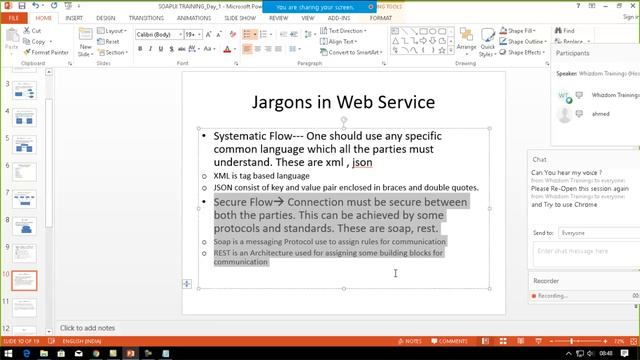Clear all formatting with the eraser icon
This screenshot has width=640, height=360.
pos(233,35)
